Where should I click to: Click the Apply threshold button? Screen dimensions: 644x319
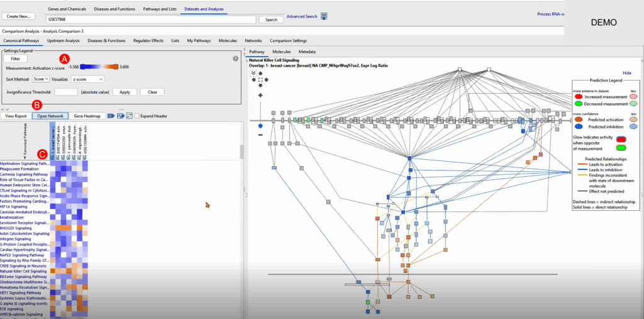coord(125,92)
